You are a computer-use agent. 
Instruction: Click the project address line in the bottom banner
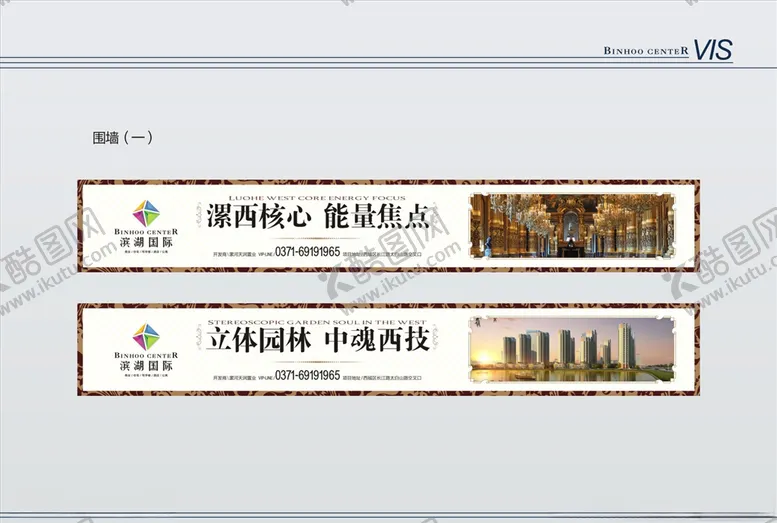coord(382,378)
